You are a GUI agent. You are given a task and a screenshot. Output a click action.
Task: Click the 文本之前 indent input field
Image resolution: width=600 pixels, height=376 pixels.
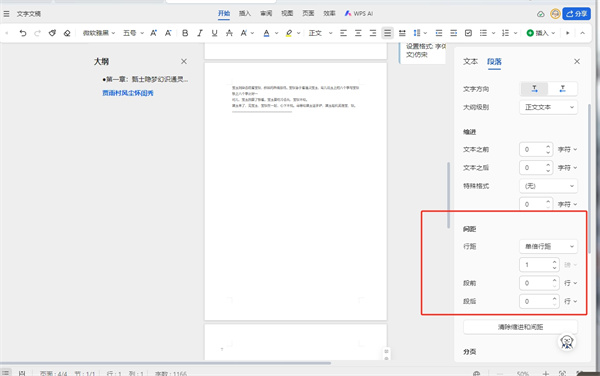pyautogui.click(x=536, y=149)
